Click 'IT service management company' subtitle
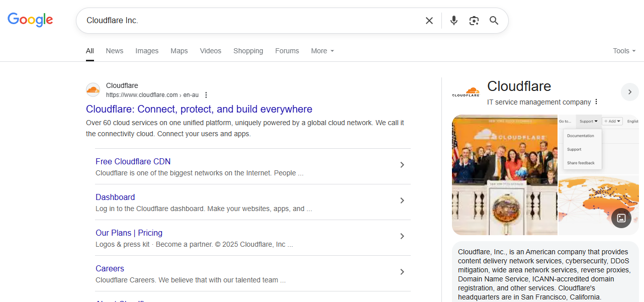This screenshot has width=644, height=302. click(x=539, y=102)
